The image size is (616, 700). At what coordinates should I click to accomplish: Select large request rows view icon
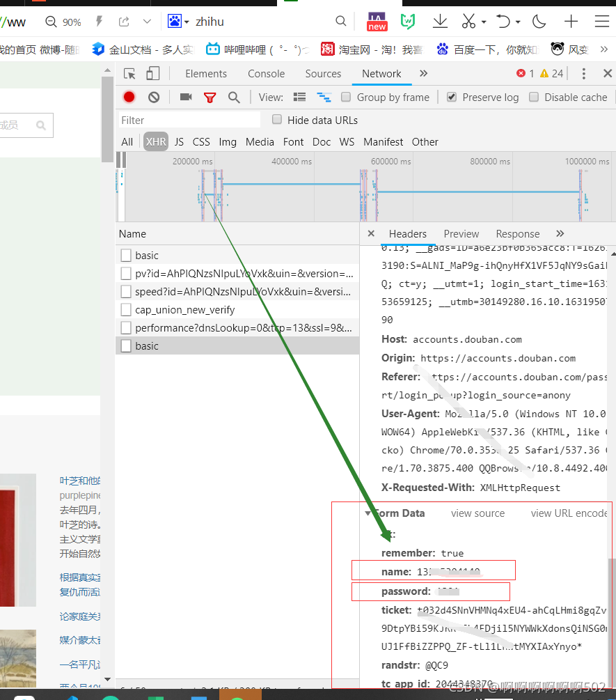point(300,97)
